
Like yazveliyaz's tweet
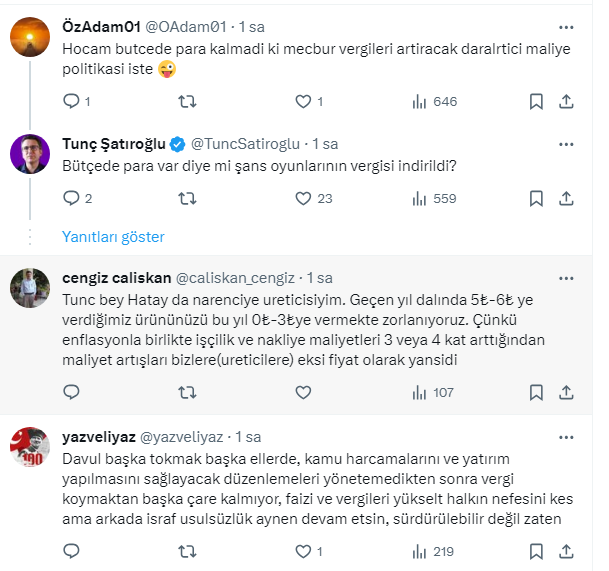point(304,550)
